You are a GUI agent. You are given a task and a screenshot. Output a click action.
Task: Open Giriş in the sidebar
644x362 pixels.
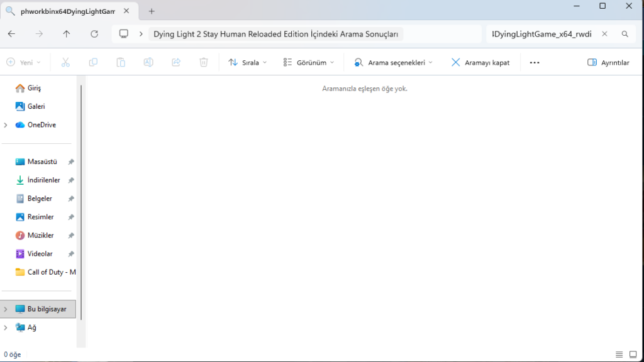[x=34, y=88]
